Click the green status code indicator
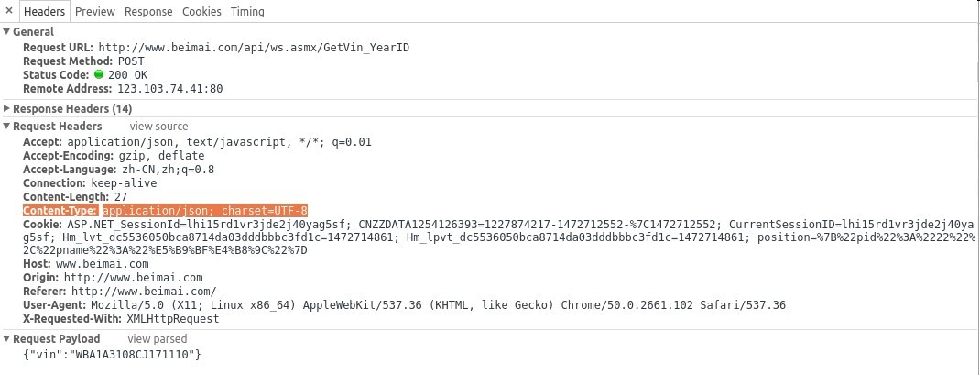 (99, 74)
